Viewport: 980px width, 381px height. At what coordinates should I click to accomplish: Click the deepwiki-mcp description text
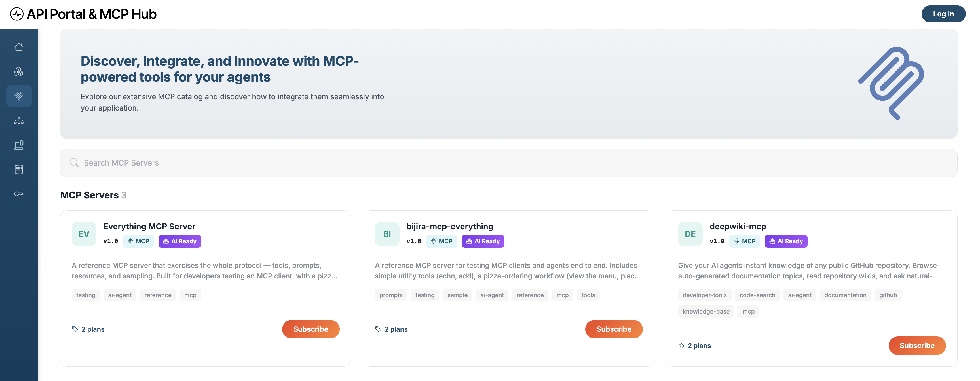[x=808, y=270]
